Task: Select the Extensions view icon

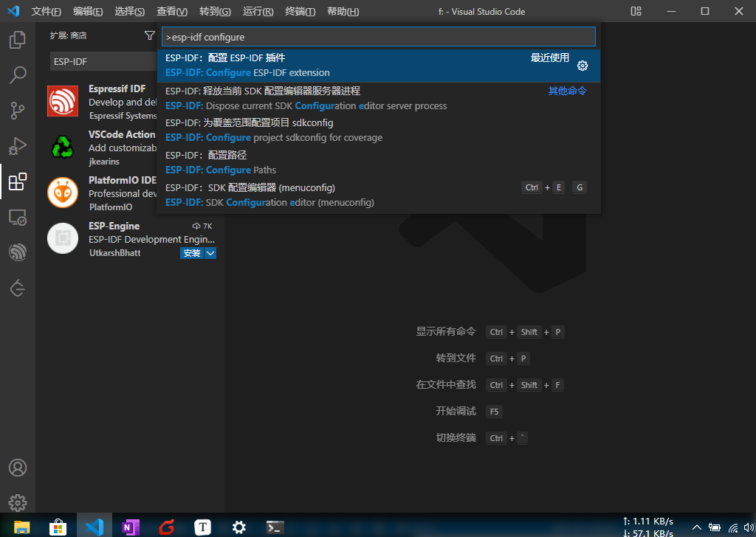Action: [18, 181]
